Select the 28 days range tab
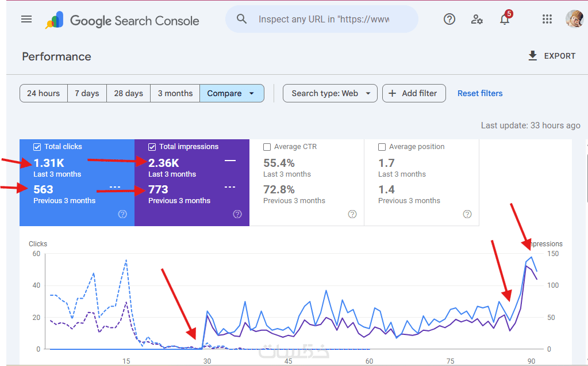This screenshot has height=366, width=588. click(x=128, y=93)
